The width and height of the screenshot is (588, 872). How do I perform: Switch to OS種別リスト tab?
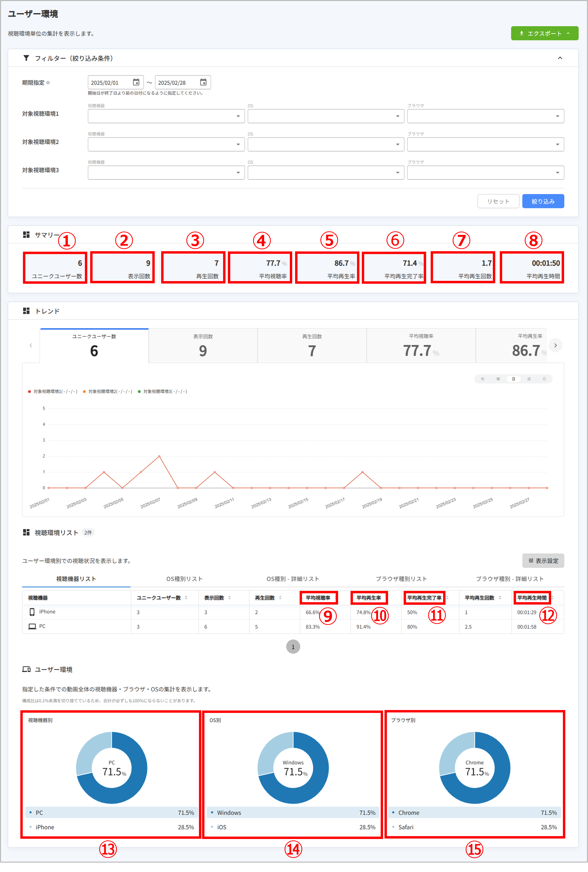click(x=184, y=579)
